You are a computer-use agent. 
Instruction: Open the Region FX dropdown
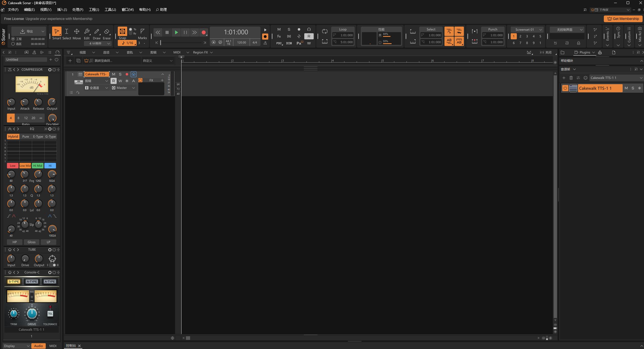pos(203,52)
